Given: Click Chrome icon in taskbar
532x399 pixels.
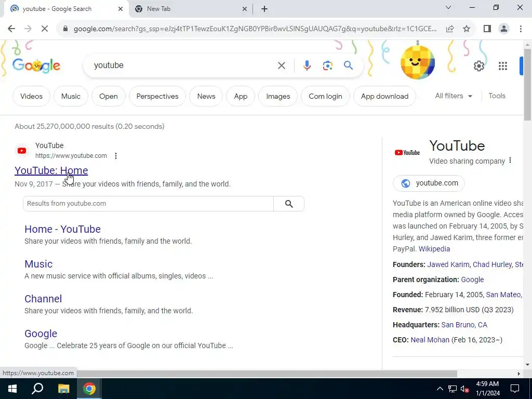Looking at the screenshot, I should tap(89, 389).
